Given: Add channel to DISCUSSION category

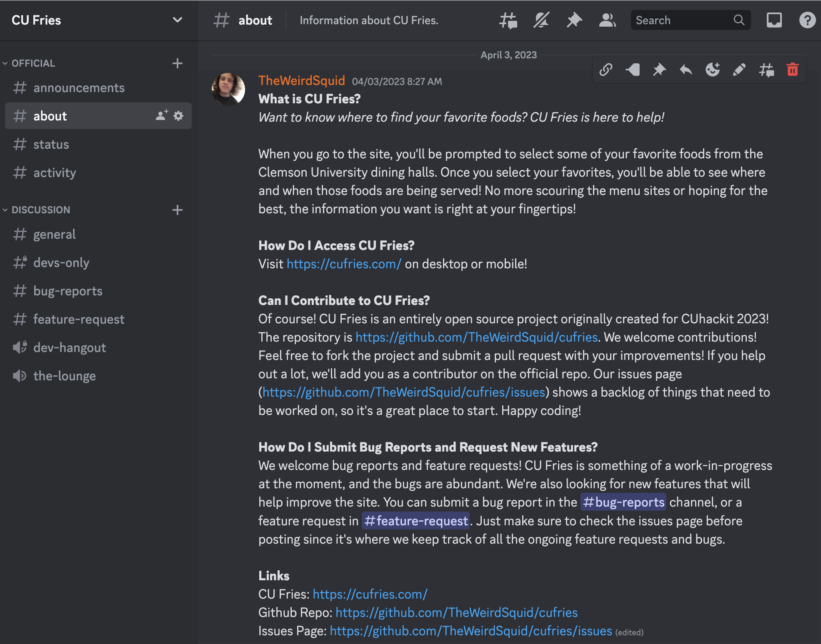Looking at the screenshot, I should point(178,210).
